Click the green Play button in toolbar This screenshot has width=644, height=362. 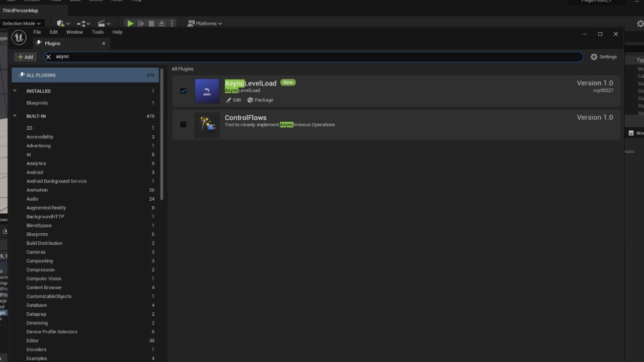coord(130,24)
